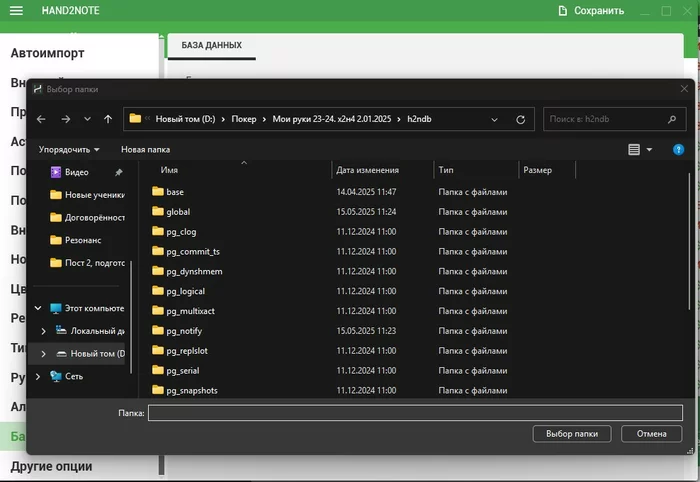The height and width of the screenshot is (482, 700).
Task: Click pg_notify folder icon
Action: (x=158, y=330)
